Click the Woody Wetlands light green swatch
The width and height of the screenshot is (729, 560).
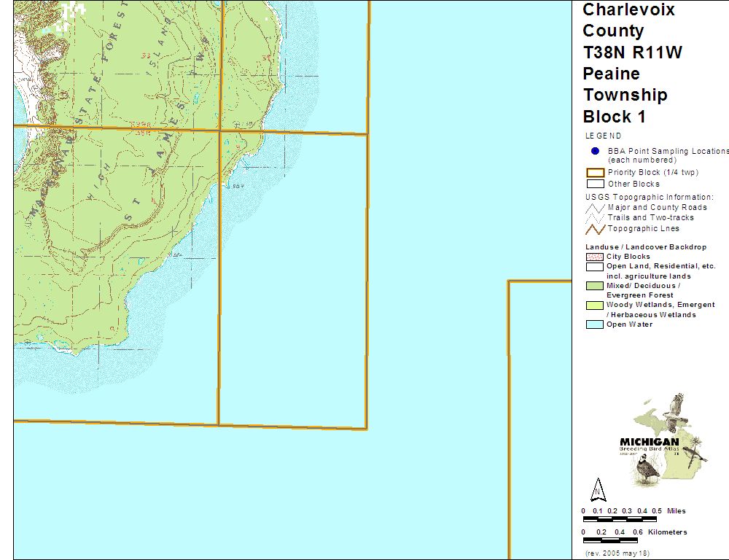[595, 305]
